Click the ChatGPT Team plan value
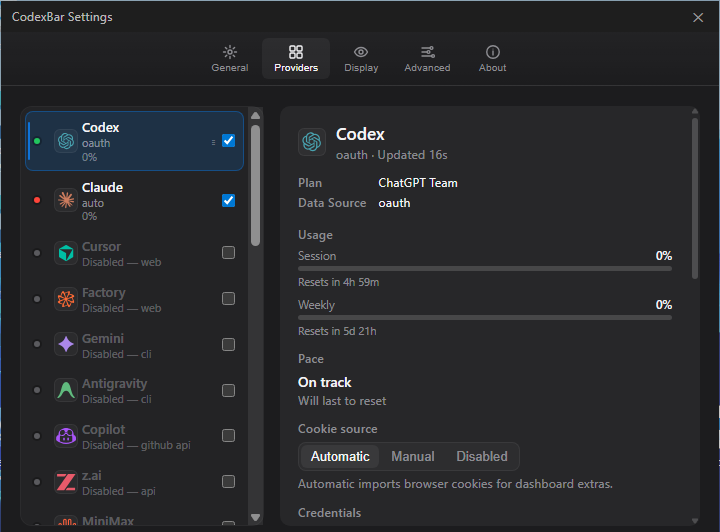Image resolution: width=720 pixels, height=532 pixels. coord(418,183)
